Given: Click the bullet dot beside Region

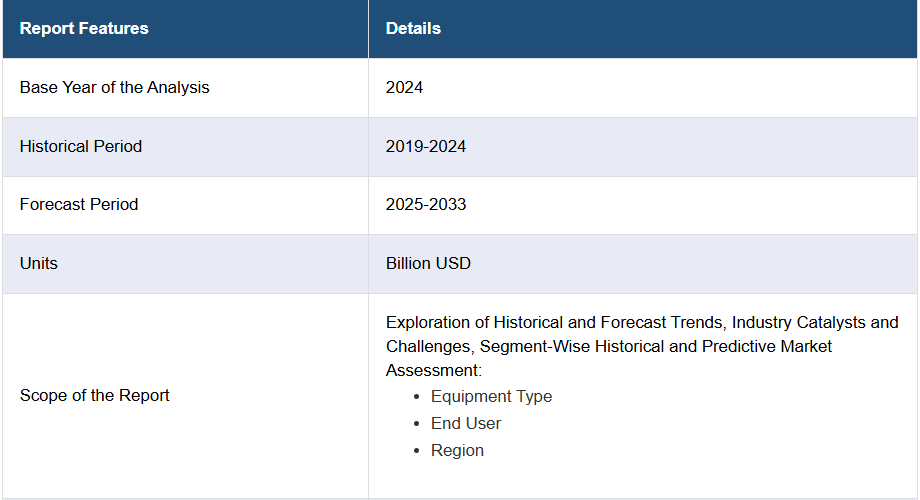Looking at the screenshot, I should point(417,451).
